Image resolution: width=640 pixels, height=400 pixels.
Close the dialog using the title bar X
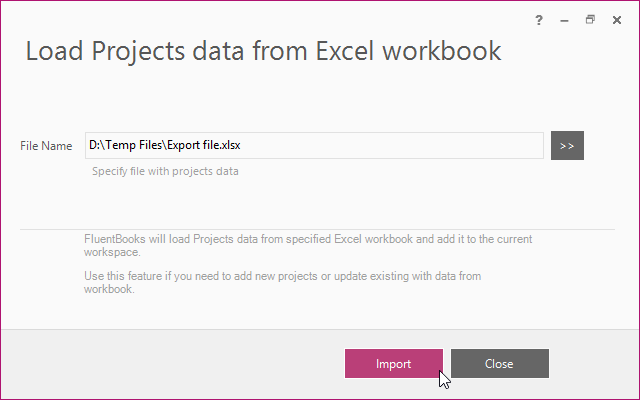point(616,19)
